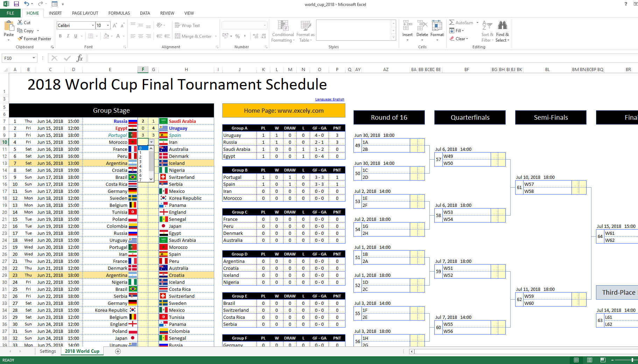Toggle Wrap Text for the cell
This screenshot has width=638, height=364.
[x=187, y=26]
